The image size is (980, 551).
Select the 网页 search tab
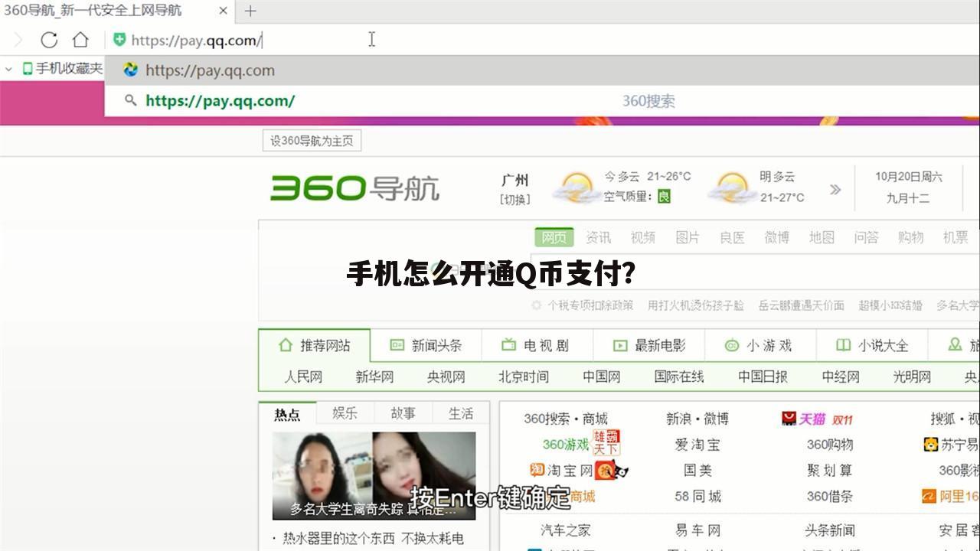[x=554, y=237]
